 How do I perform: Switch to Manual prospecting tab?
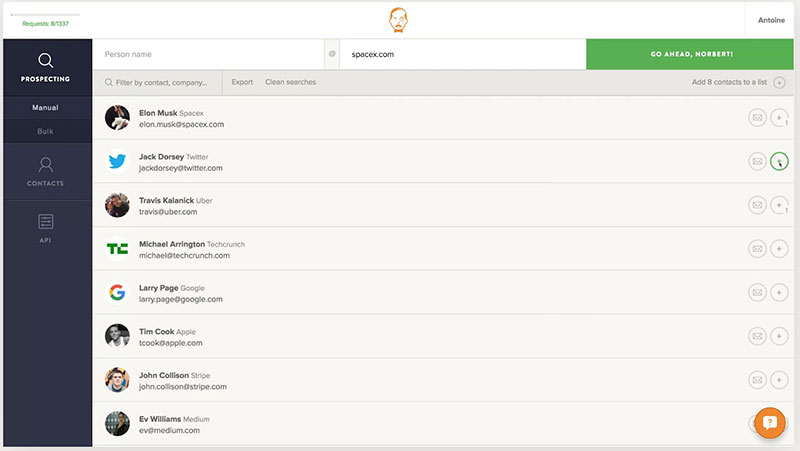[45, 108]
